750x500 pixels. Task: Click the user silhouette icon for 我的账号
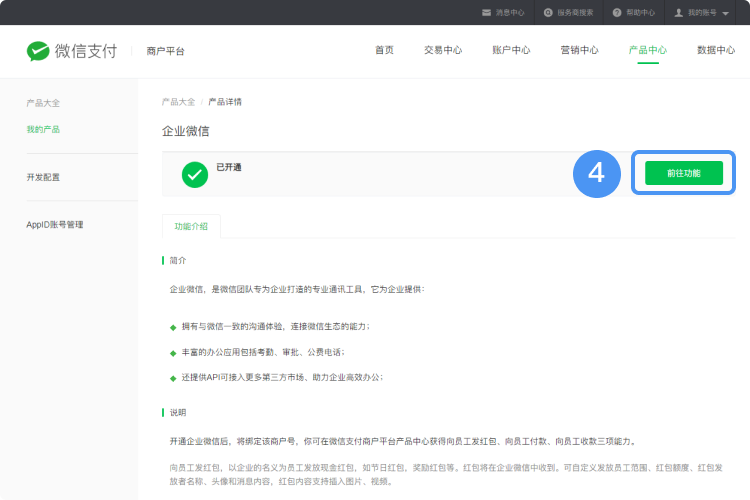click(679, 12)
